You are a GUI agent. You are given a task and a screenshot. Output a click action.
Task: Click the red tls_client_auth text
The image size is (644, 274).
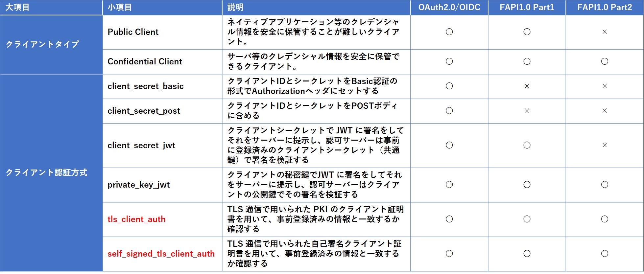[x=136, y=219]
